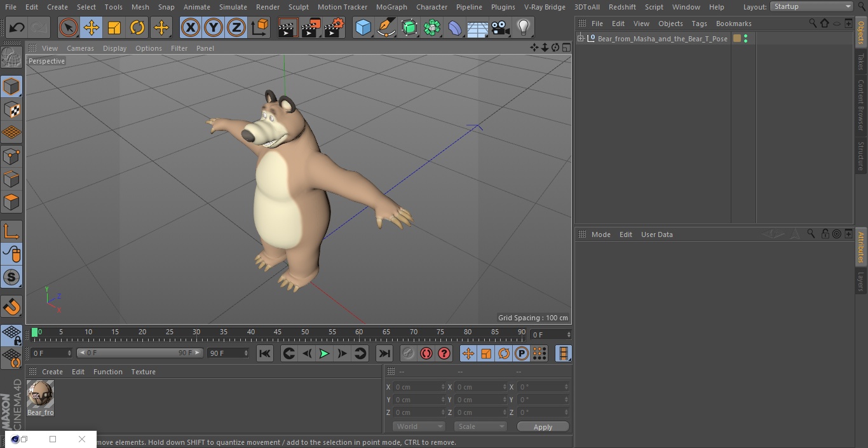
Task: Add a Camera object
Action: (501, 27)
